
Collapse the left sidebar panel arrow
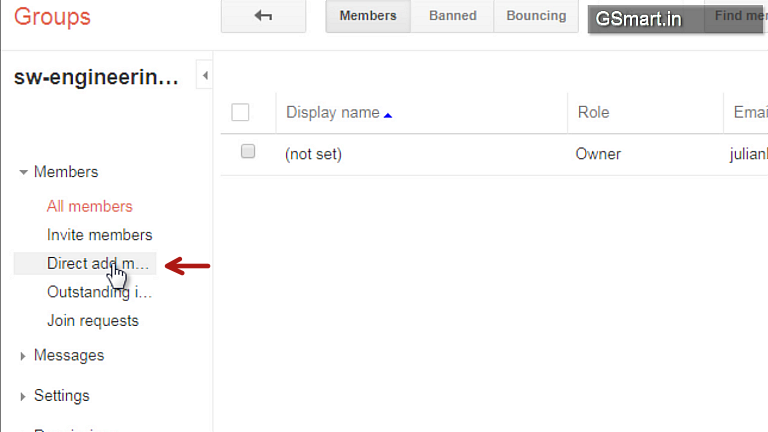tap(205, 75)
